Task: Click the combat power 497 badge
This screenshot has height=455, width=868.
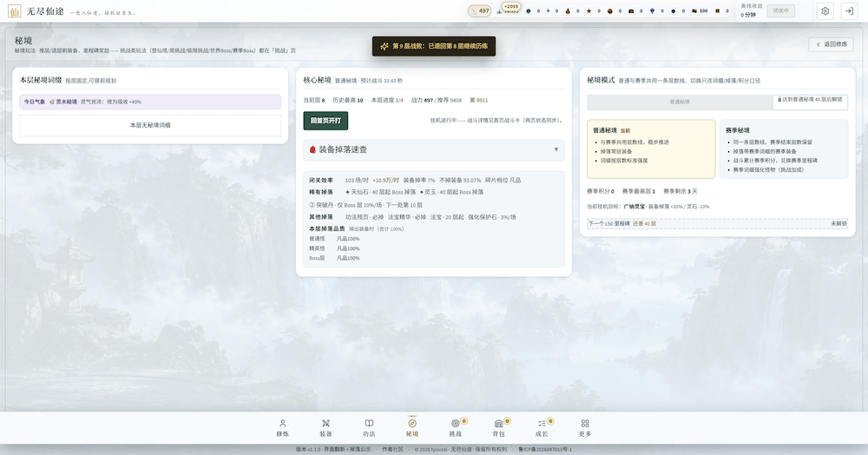Action: [x=479, y=11]
